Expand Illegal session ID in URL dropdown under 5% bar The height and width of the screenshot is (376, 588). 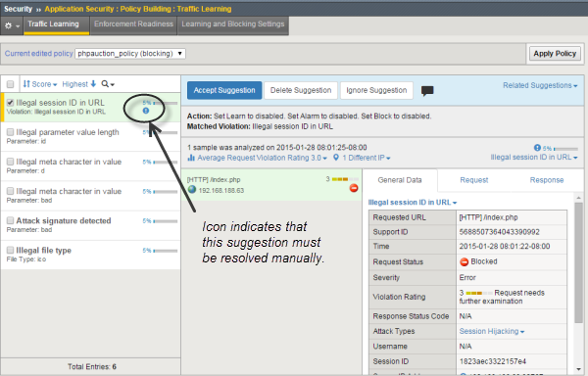tap(534, 158)
